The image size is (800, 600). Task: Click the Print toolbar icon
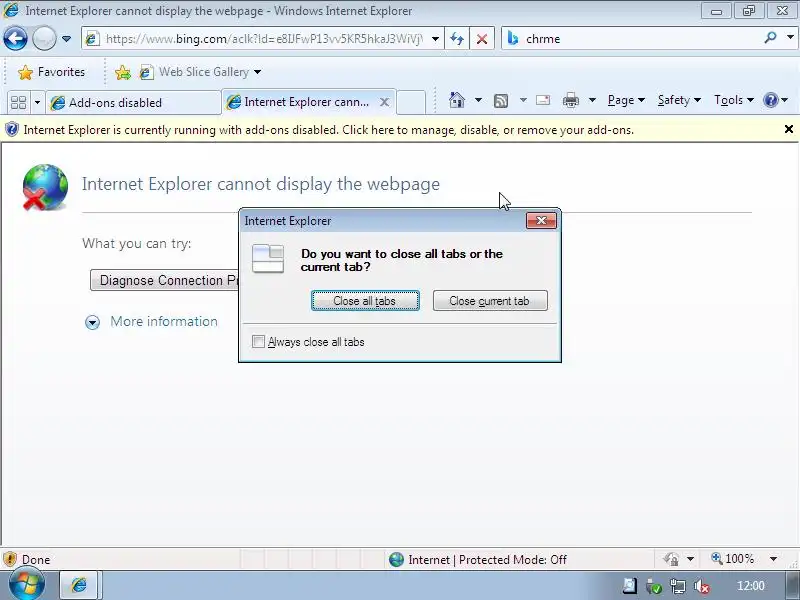tap(570, 100)
